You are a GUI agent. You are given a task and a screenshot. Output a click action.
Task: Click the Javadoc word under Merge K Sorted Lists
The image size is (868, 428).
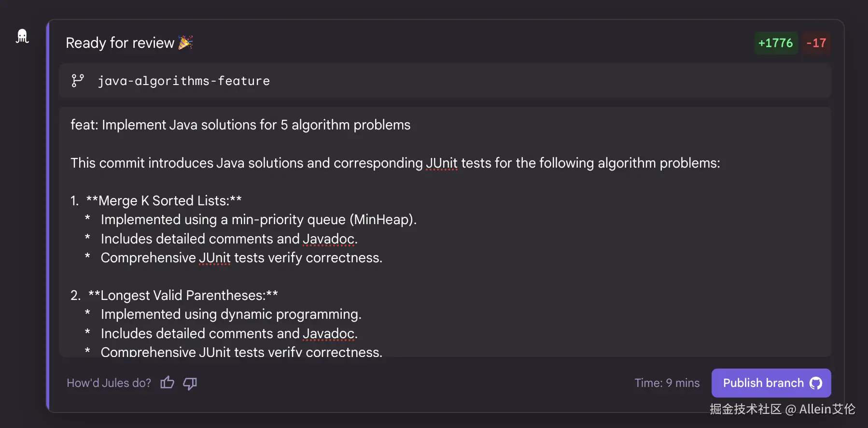pos(329,239)
